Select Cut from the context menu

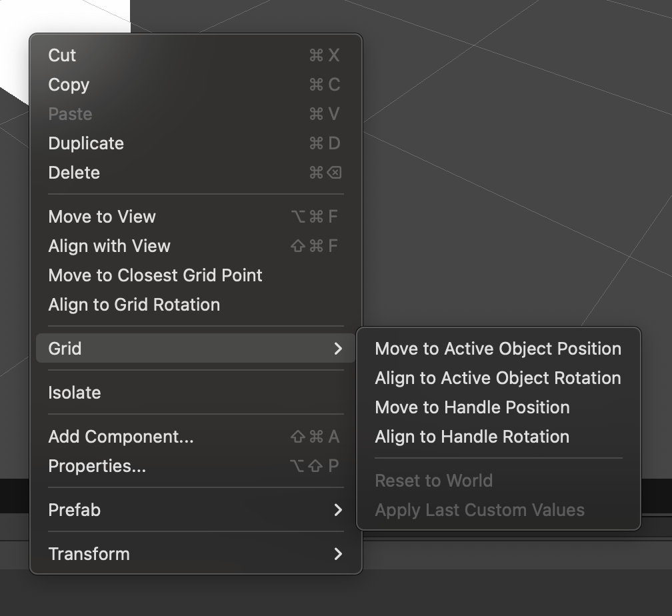pyautogui.click(x=196, y=55)
